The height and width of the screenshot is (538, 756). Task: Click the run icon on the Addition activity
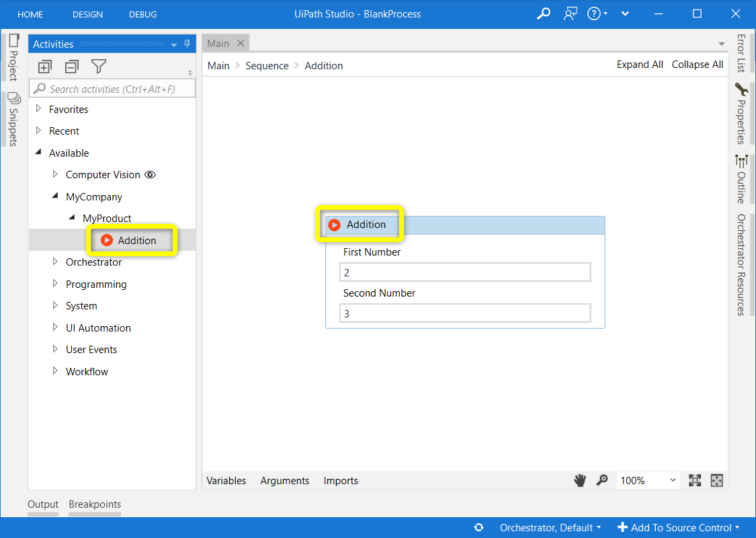(x=334, y=225)
